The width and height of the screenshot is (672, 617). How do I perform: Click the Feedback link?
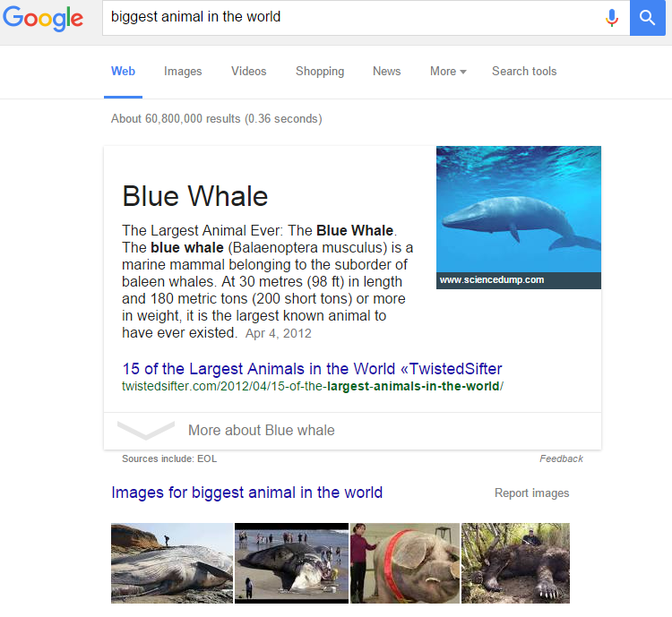coord(561,458)
